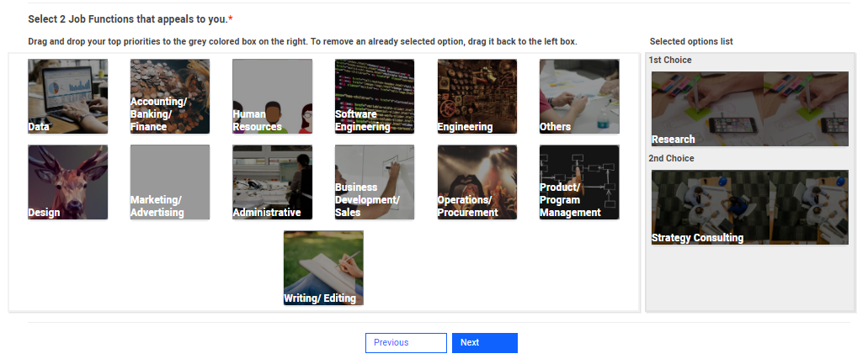Click the Marketing/Advertising grey tile
Screen dimensions: 868x359
pos(170,182)
